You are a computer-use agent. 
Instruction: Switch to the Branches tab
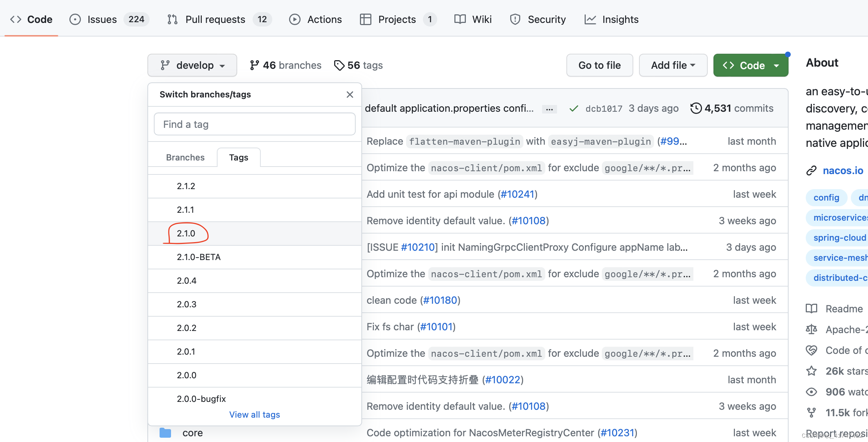click(x=185, y=158)
